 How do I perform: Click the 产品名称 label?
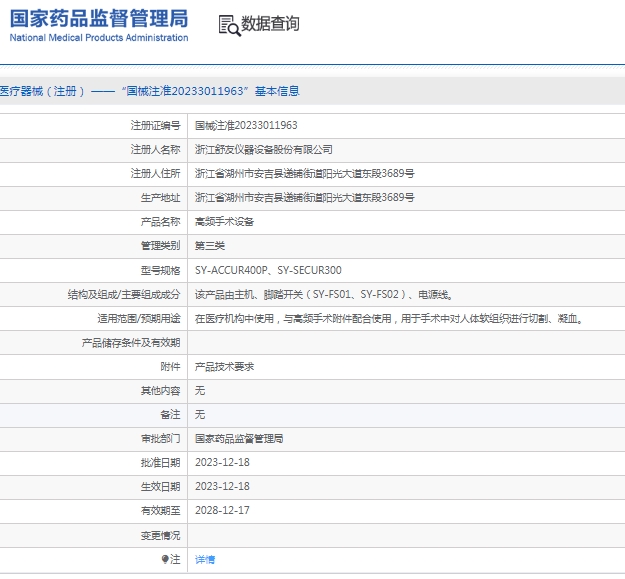[160, 222]
